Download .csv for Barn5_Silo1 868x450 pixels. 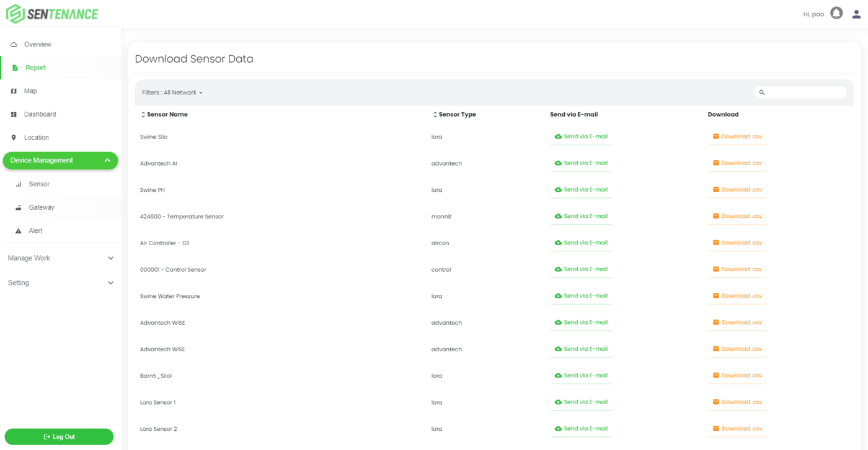click(737, 376)
